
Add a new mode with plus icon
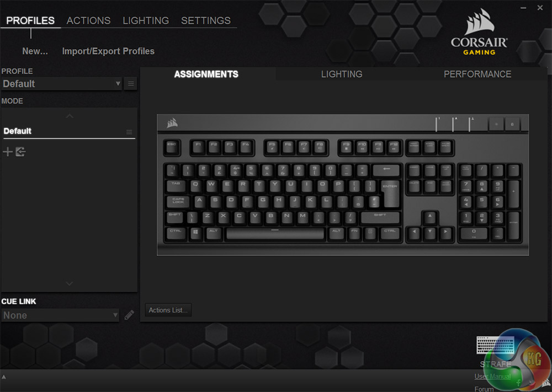pyautogui.click(x=7, y=152)
